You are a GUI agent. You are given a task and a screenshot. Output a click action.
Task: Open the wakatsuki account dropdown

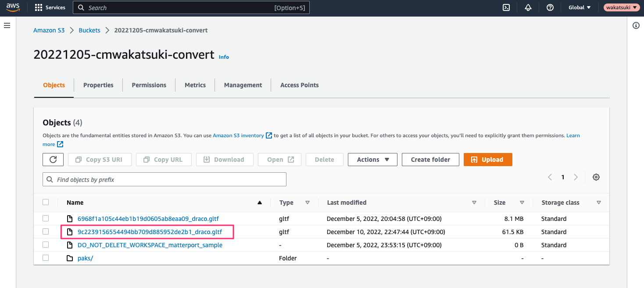622,7
